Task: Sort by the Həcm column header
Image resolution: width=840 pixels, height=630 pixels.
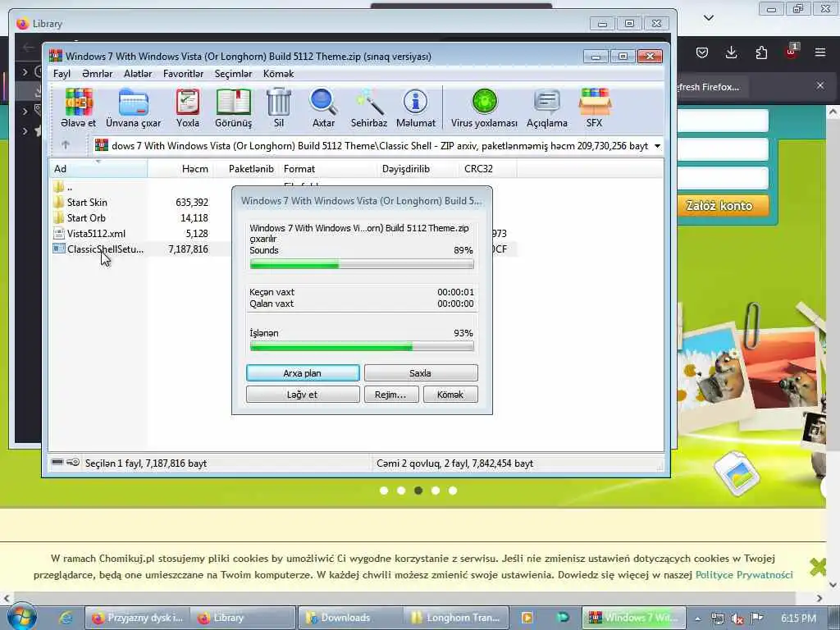Action: pyautogui.click(x=180, y=169)
